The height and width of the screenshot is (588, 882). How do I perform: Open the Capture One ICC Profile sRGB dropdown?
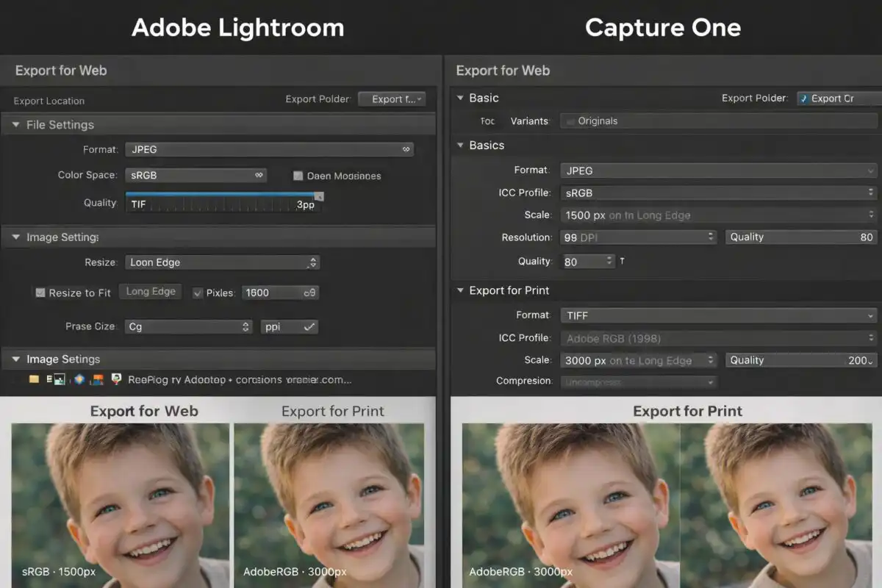tap(718, 193)
